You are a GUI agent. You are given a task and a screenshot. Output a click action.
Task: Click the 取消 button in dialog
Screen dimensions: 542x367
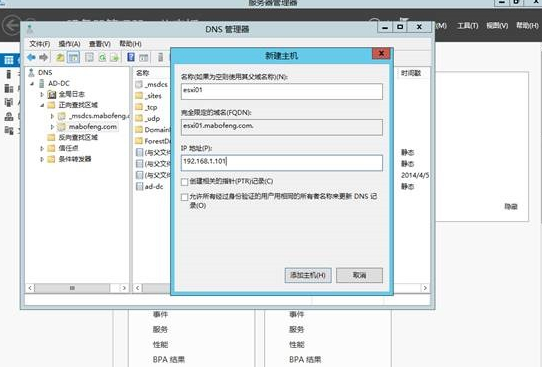[359, 275]
